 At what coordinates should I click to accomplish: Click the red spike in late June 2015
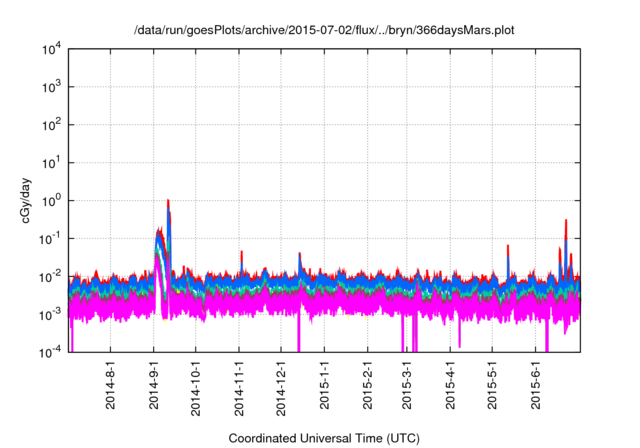pos(566,222)
